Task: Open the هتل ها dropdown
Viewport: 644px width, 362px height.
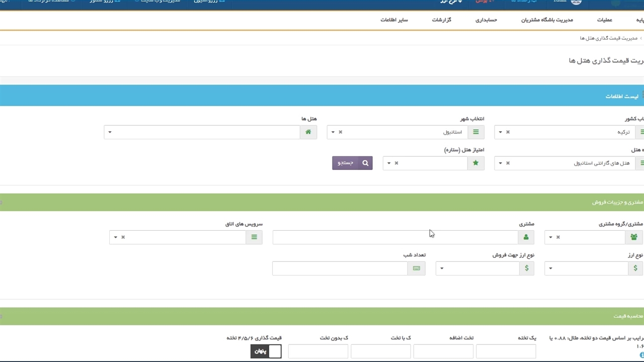Action: (110, 132)
